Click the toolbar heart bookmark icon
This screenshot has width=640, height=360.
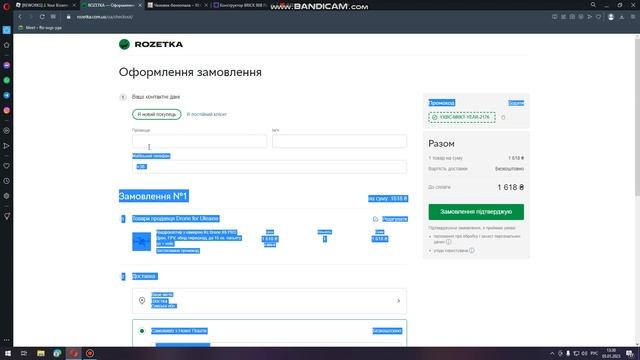598,17
